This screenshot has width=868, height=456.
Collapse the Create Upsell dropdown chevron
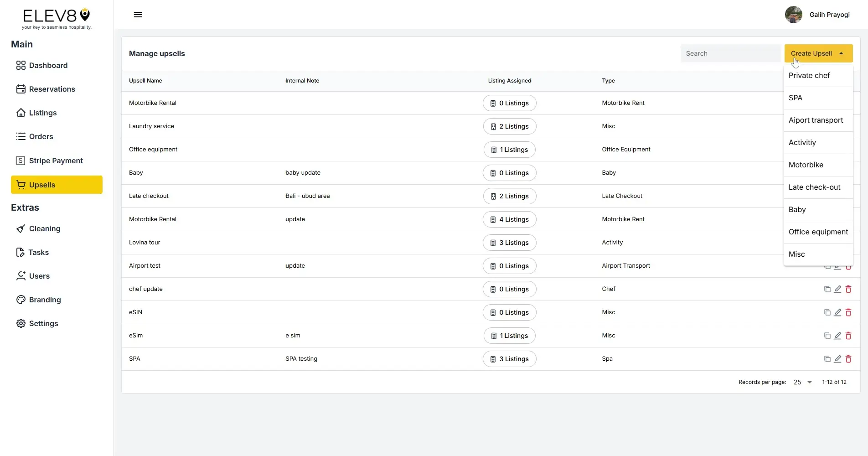[x=841, y=53]
